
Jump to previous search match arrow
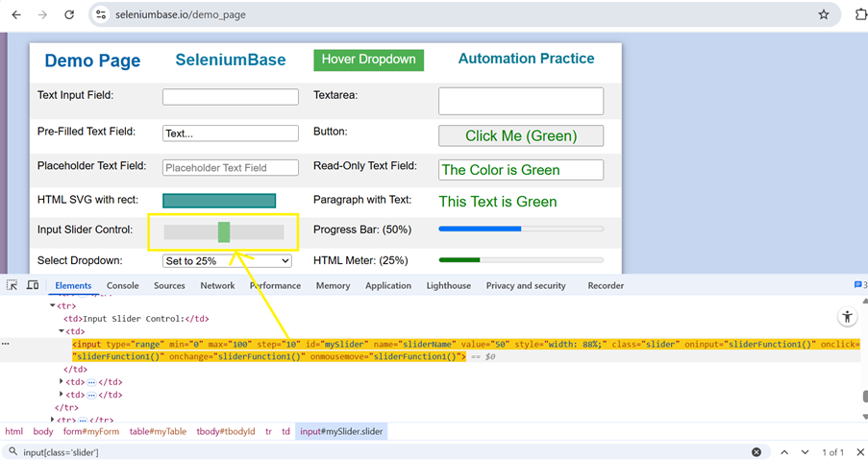tap(784, 452)
